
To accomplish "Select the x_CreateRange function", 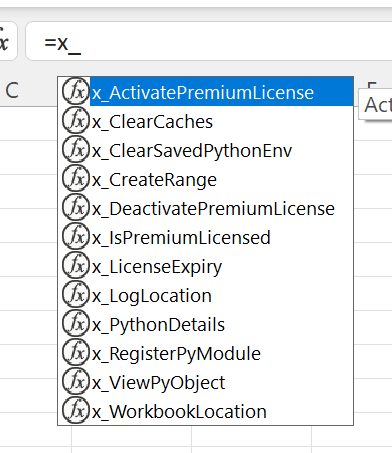I will tap(206, 179).
